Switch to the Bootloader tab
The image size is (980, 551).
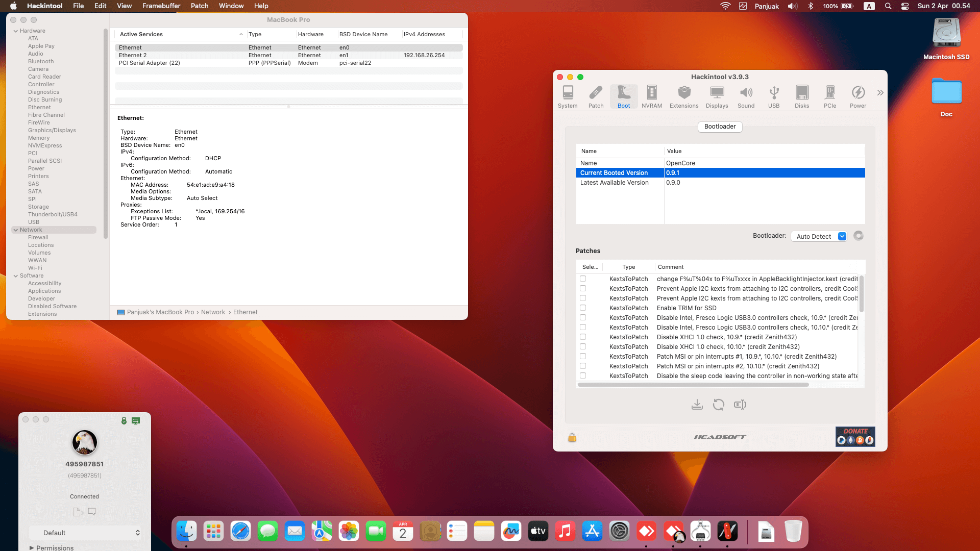coord(720,127)
